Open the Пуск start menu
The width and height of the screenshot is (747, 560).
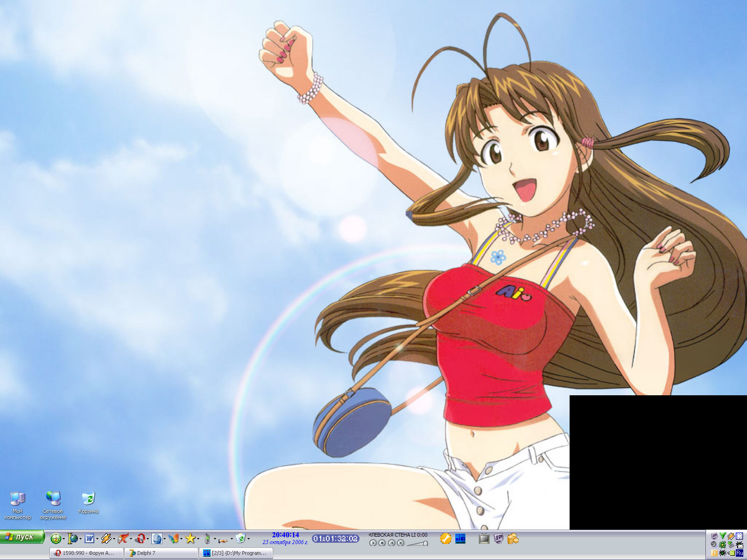(22, 537)
